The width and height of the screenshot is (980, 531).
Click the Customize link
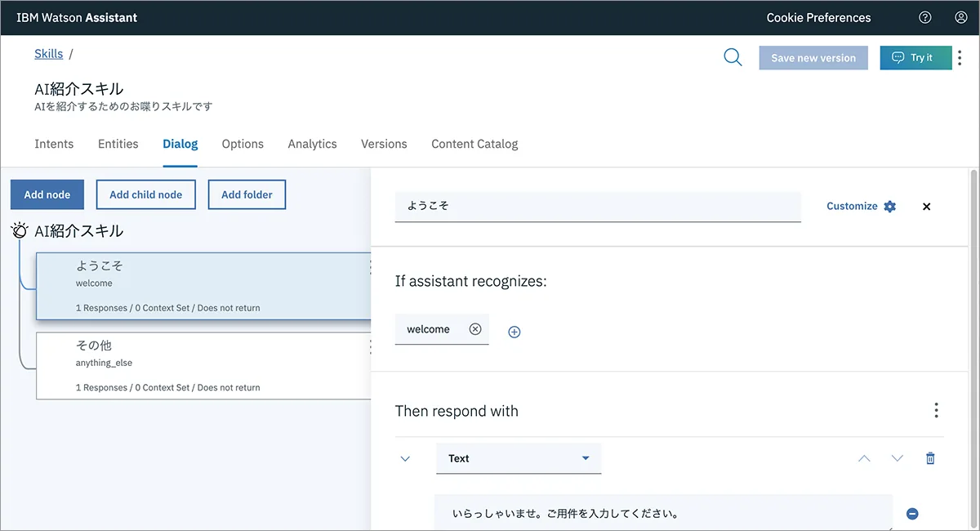coord(852,207)
